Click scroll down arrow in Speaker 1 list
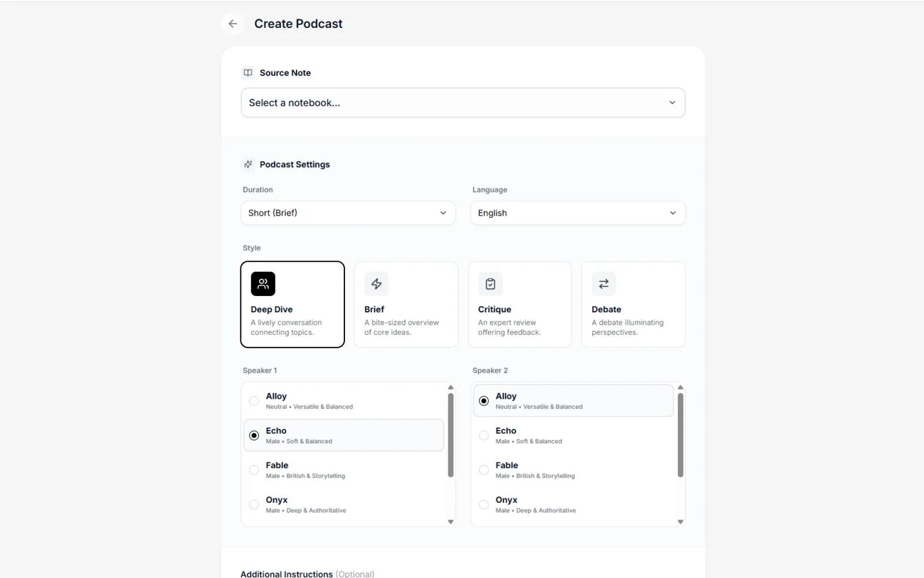This screenshot has height=578, width=924. [451, 521]
